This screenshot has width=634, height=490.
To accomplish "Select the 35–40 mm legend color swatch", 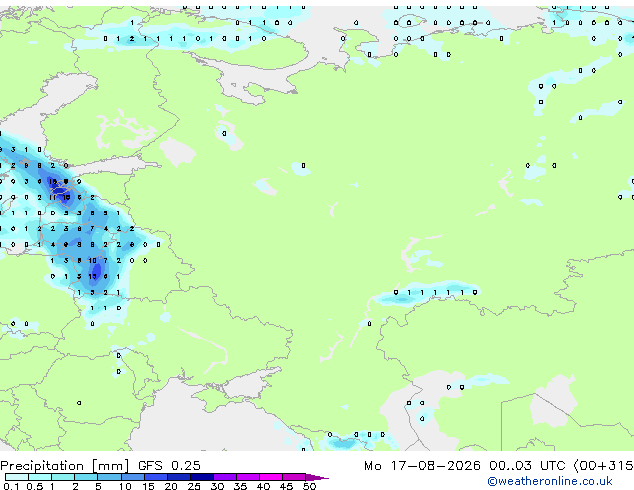I will click(x=247, y=477).
